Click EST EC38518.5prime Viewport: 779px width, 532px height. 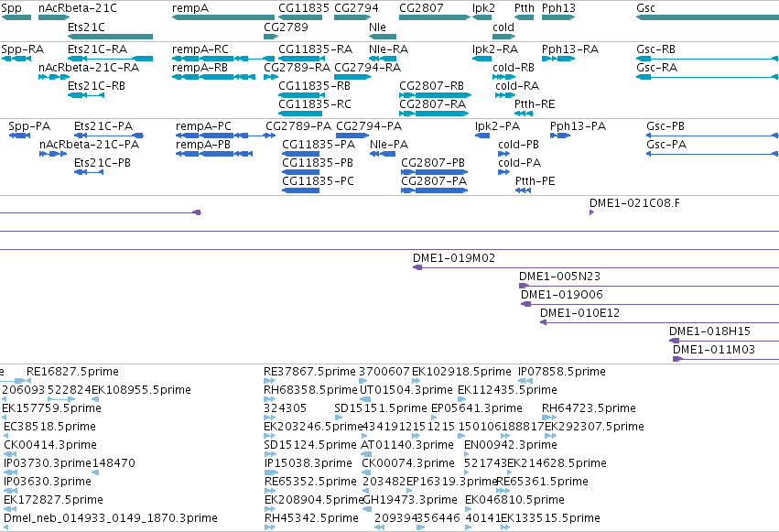(x=6, y=436)
